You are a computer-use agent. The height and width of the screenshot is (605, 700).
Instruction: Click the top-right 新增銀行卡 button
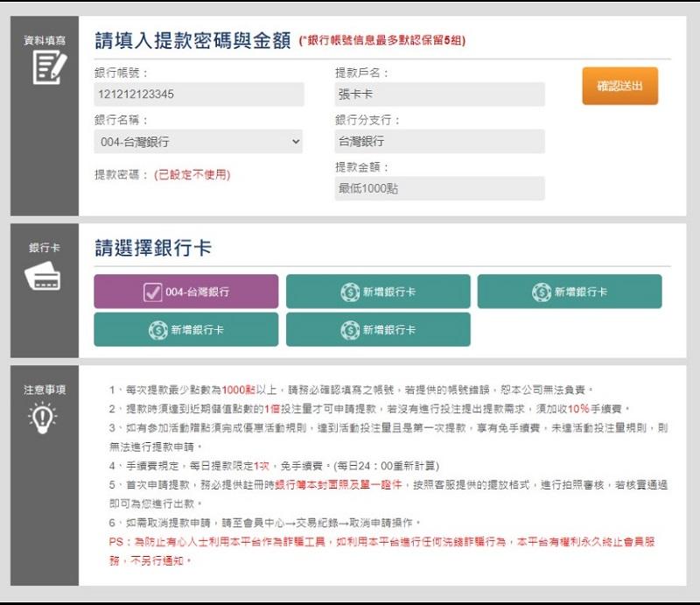(x=570, y=293)
